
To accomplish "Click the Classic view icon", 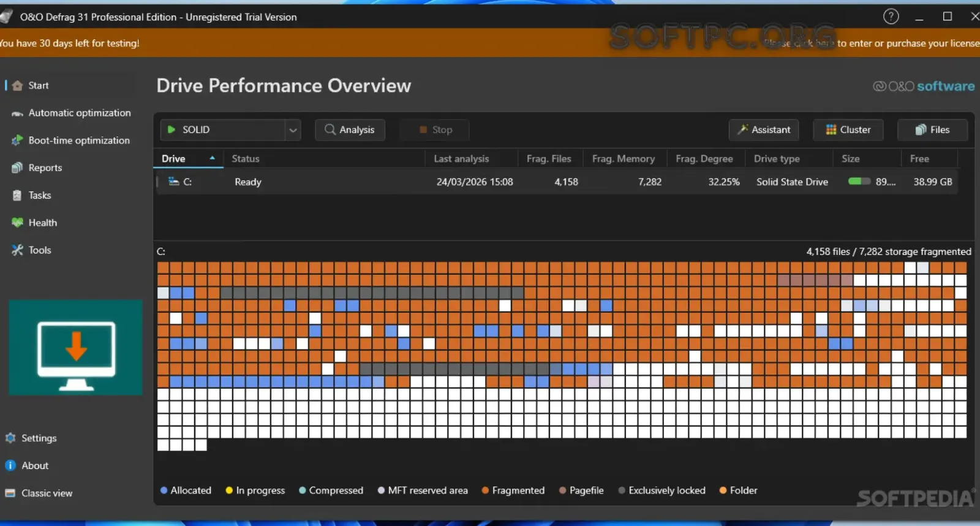I will [10, 493].
